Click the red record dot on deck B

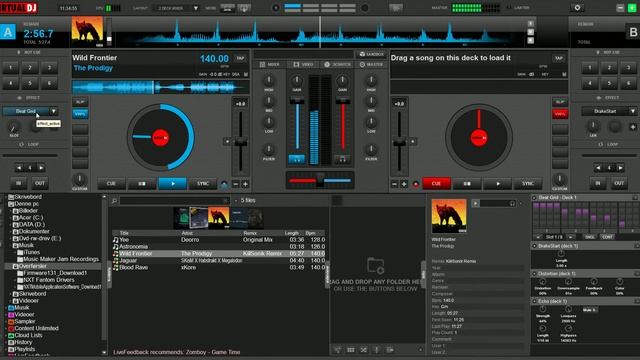point(416,184)
